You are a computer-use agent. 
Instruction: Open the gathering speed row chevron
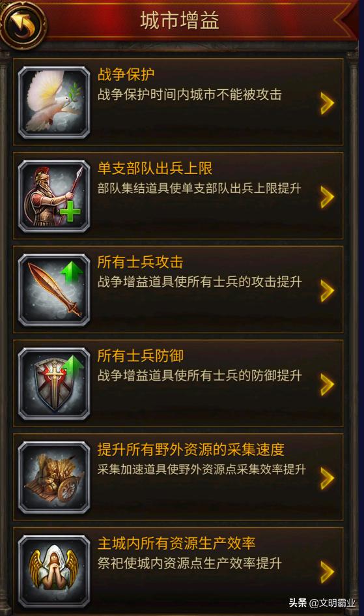pos(327,478)
